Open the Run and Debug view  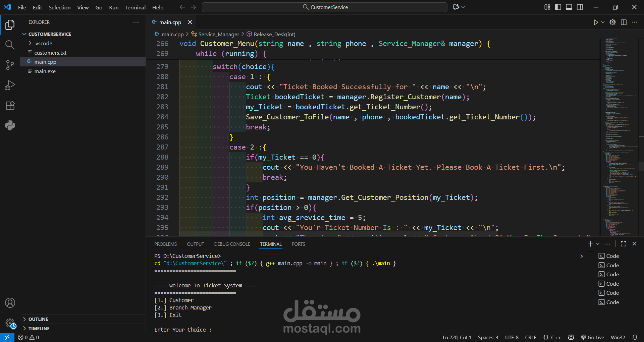[10, 85]
